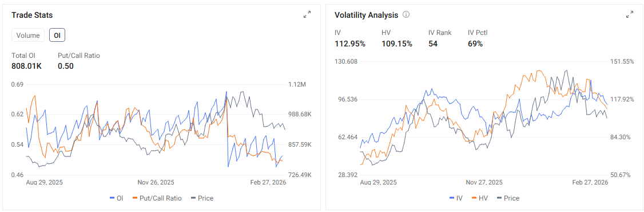Select the OI tab in Trade Stats
This screenshot has height=212, width=644.
click(57, 36)
